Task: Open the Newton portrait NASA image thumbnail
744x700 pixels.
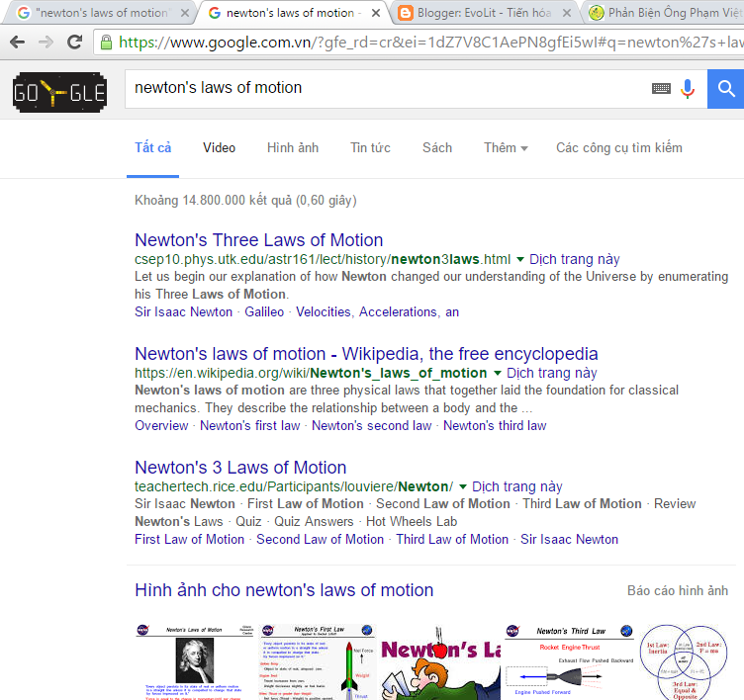Action: point(194,662)
